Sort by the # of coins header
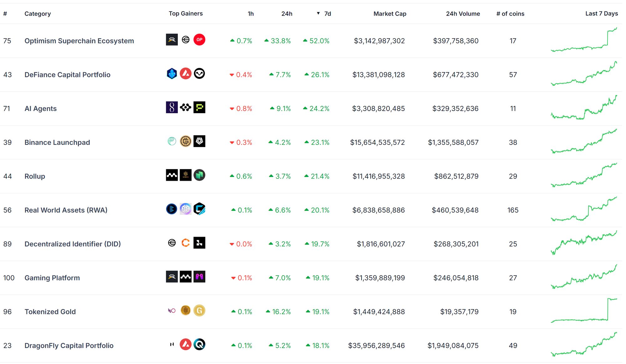Image resolution: width=626 pixels, height=364 pixels. coord(510,14)
